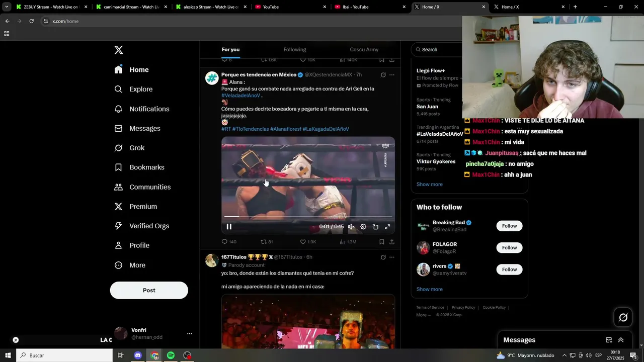Click the Search field on X
644x362 pixels.
click(x=437, y=49)
